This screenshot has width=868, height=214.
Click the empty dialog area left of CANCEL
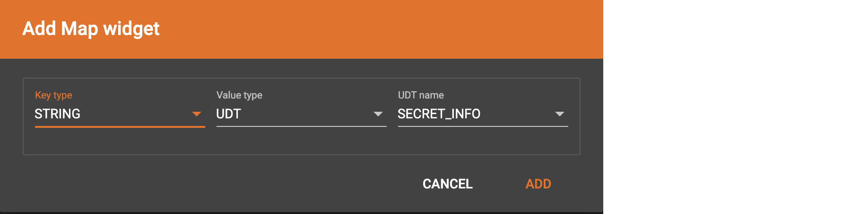click(213, 184)
